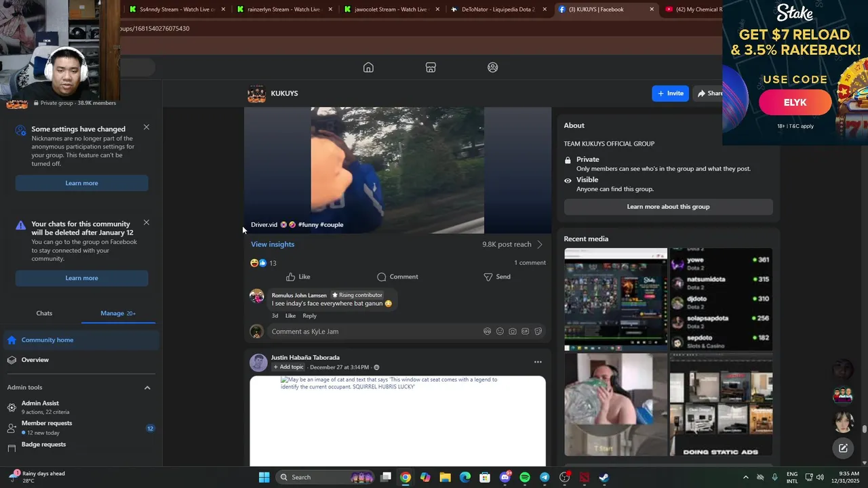Image resolution: width=868 pixels, height=488 pixels.
Task: Open File Explorer from the taskbar
Action: [x=445, y=477]
